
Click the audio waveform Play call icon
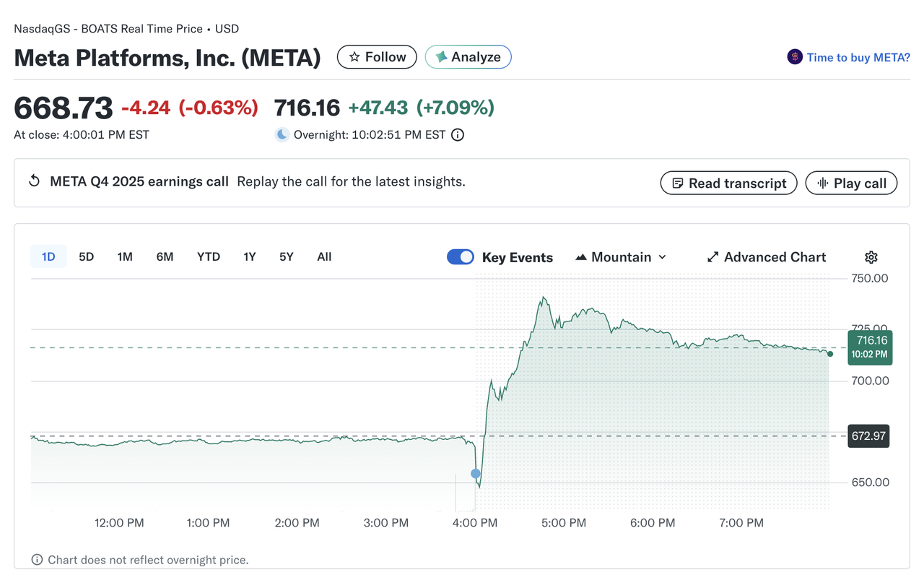824,183
